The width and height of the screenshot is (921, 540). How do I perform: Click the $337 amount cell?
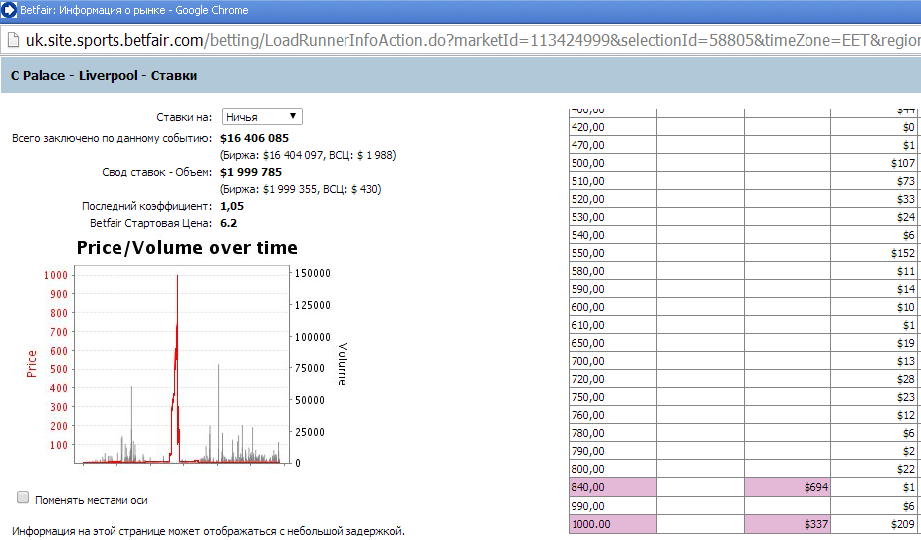[787, 524]
